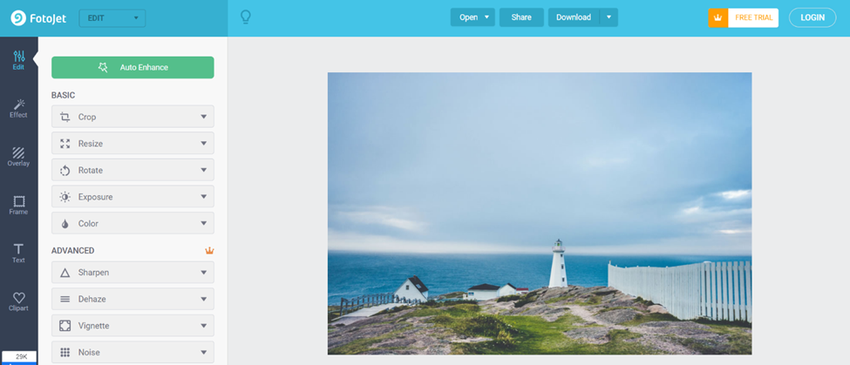Image resolution: width=850 pixels, height=365 pixels.
Task: Expand the Rotate section arrow
Action: click(204, 170)
